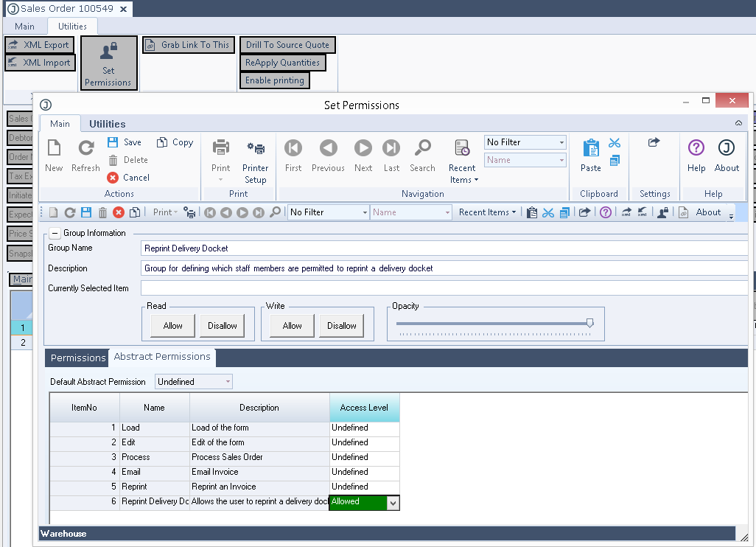Switch to the Permissions tab
Viewport: 756px width, 547px height.
tap(77, 358)
